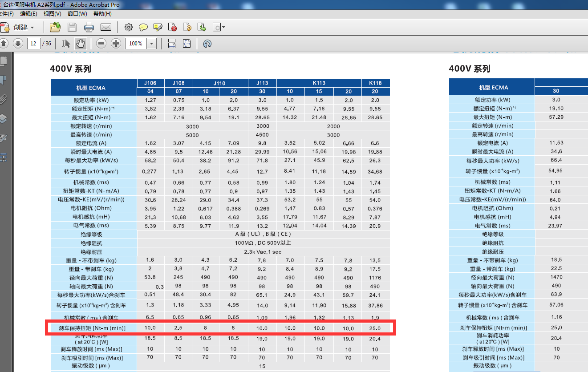Click the delete page icon with red X
The height and width of the screenshot is (372, 588).
click(172, 27)
